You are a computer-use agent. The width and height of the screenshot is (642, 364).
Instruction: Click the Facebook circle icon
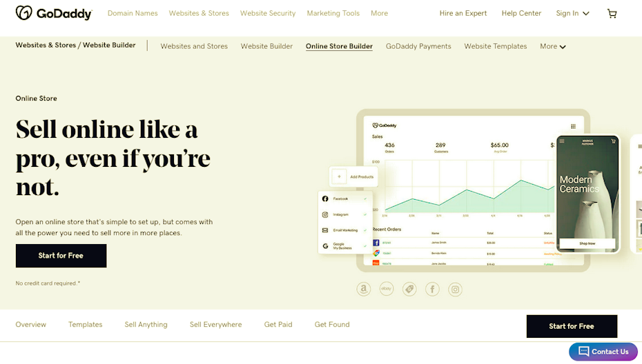432,290
